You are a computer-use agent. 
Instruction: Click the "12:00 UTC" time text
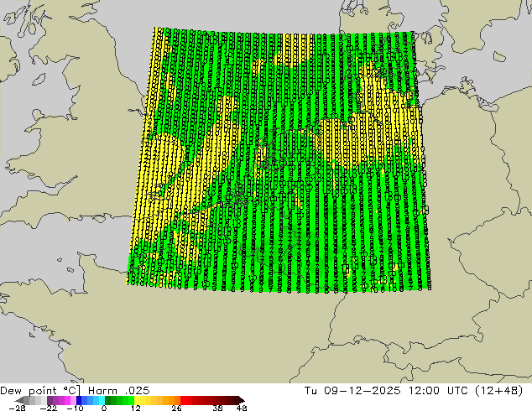pyautogui.click(x=439, y=391)
